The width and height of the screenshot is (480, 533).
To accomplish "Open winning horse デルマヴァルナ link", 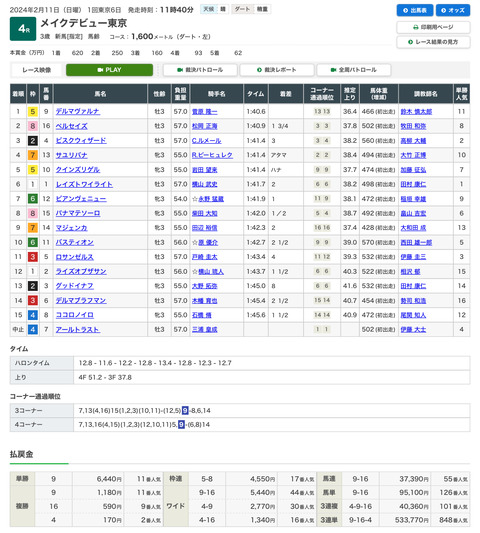I will 78,111.
